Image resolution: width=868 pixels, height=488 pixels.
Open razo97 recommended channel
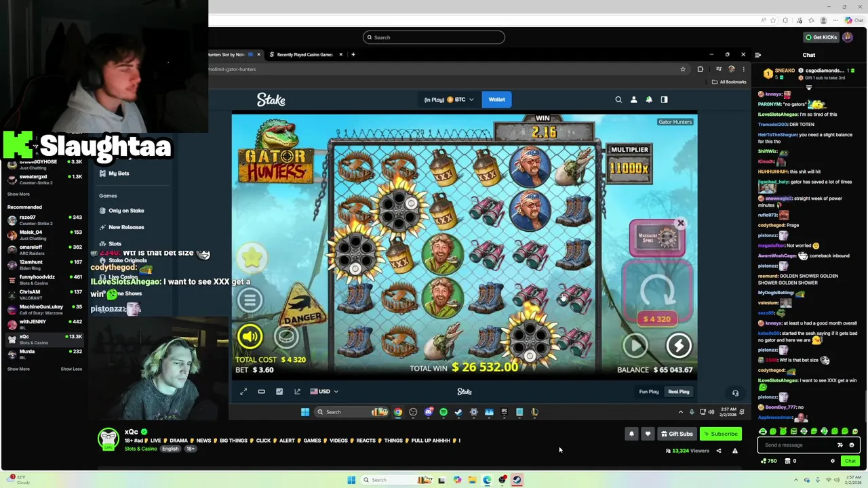click(44, 220)
